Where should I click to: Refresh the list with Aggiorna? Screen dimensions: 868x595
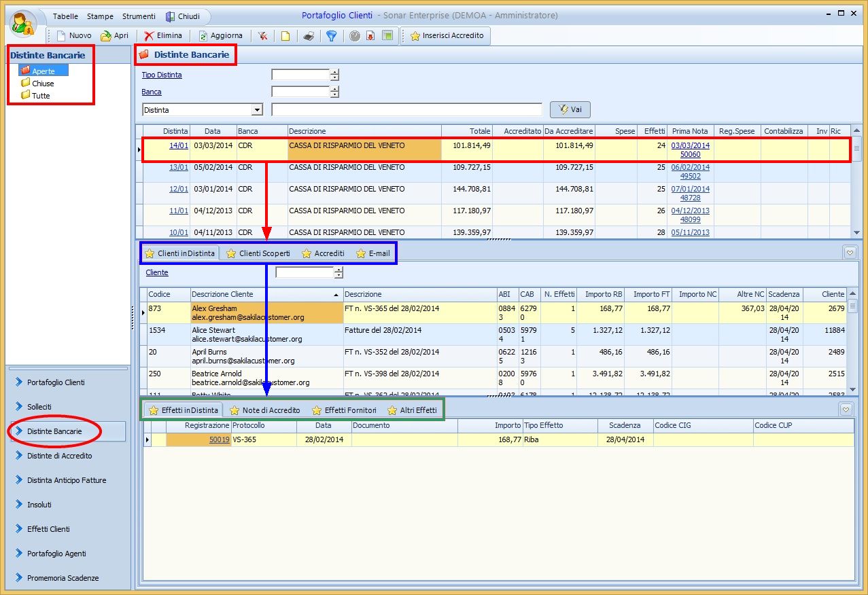point(220,35)
